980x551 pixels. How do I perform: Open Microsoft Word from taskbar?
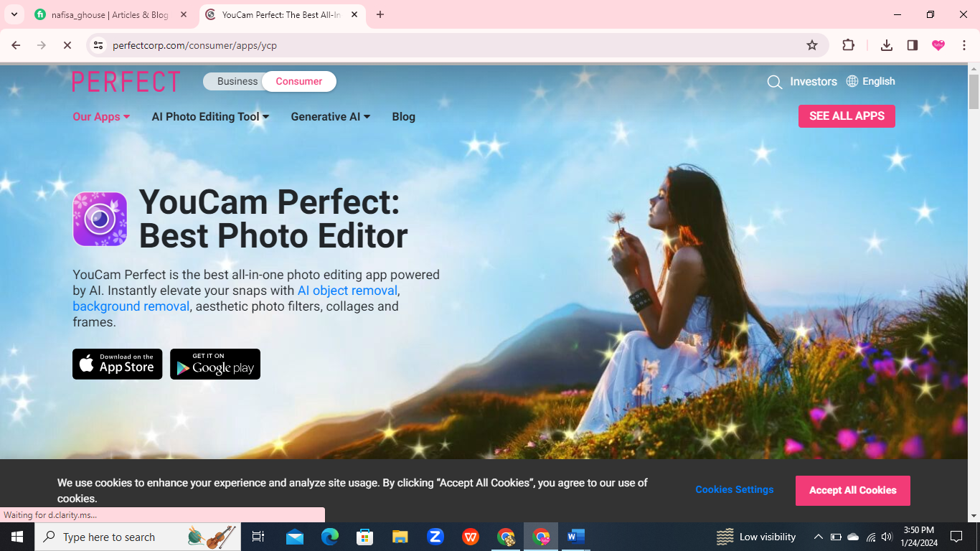click(576, 537)
